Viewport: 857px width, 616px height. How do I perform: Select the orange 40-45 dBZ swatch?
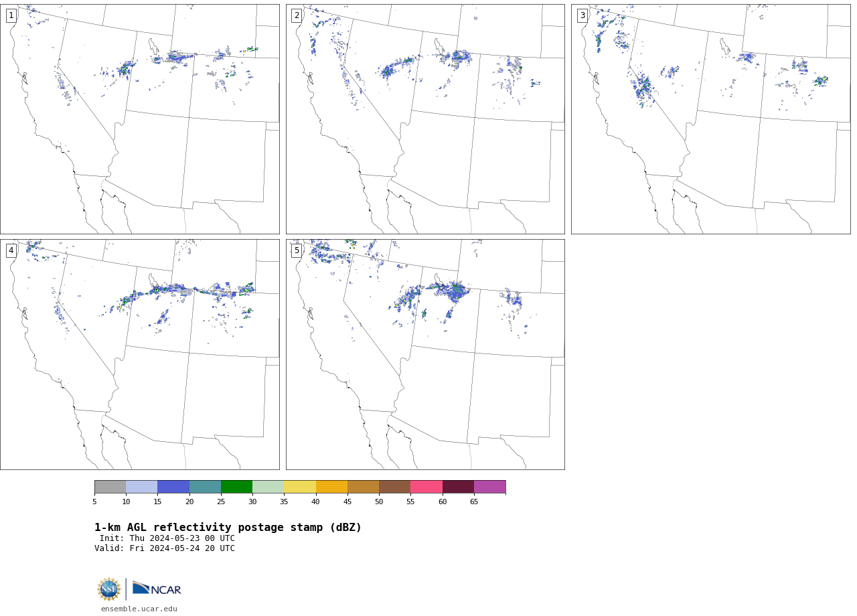[x=331, y=487]
